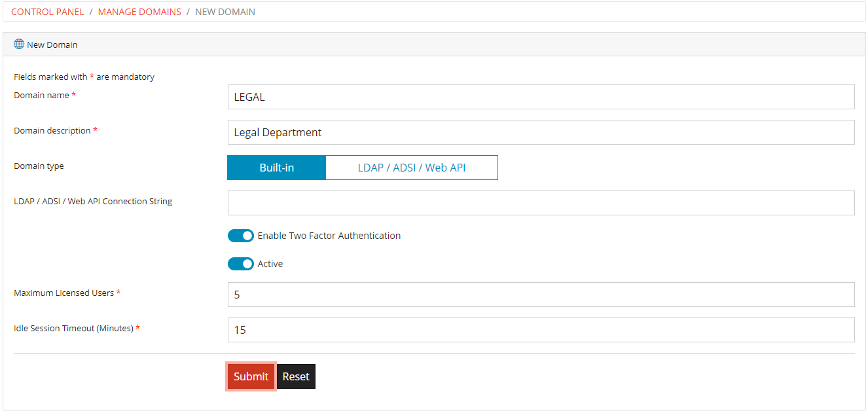Select LDAP / ADSI / Web API domain type

pyautogui.click(x=412, y=168)
